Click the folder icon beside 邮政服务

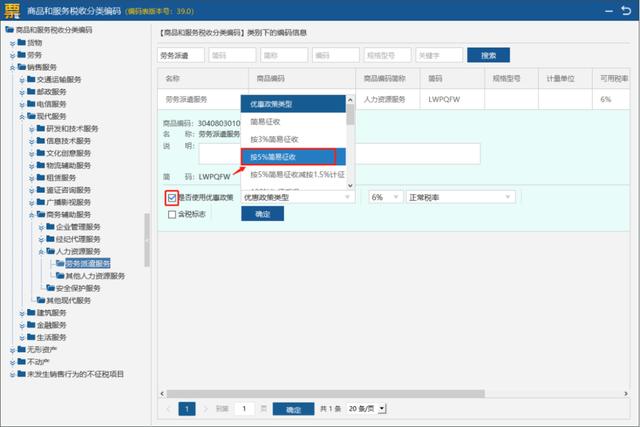[31, 91]
